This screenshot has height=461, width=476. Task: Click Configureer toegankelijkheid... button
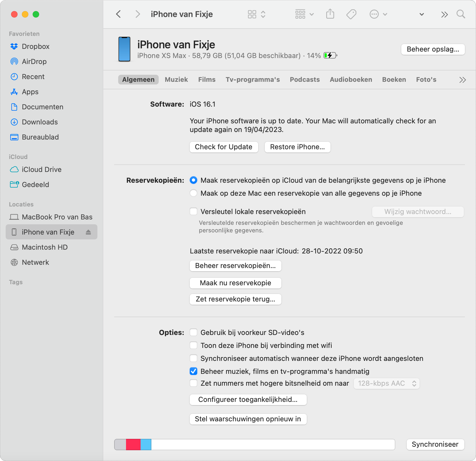pos(248,400)
